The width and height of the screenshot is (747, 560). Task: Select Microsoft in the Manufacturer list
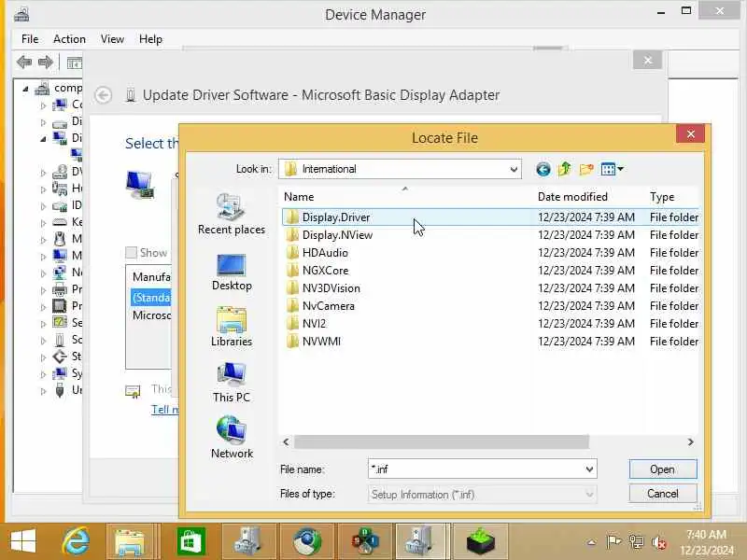151,315
